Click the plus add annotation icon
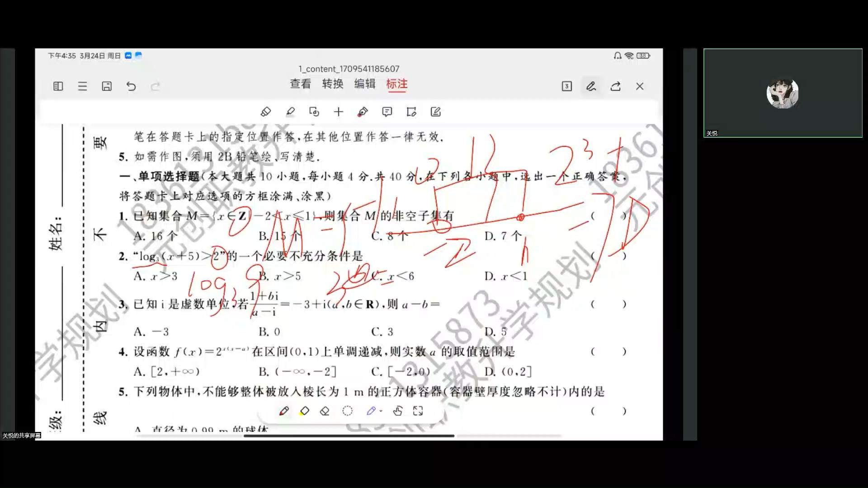Image resolution: width=868 pixels, height=488 pixels. tap(339, 112)
